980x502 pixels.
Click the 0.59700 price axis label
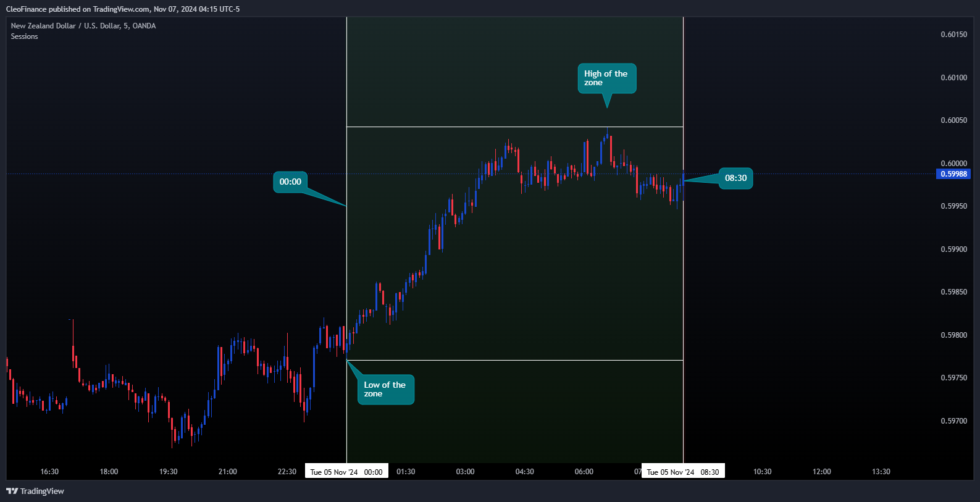pos(954,421)
